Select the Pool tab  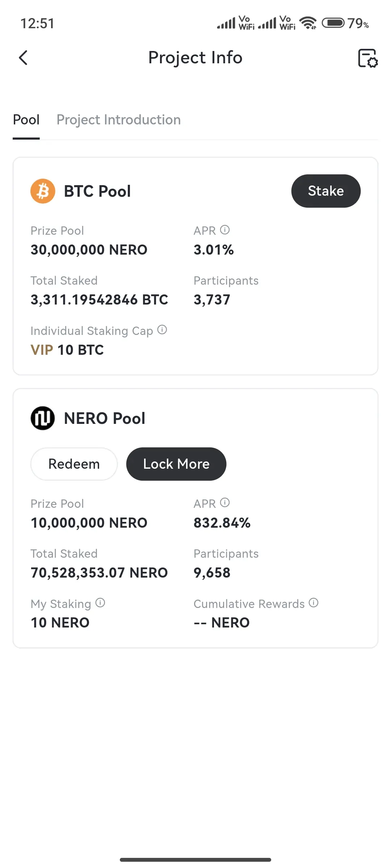(x=26, y=120)
